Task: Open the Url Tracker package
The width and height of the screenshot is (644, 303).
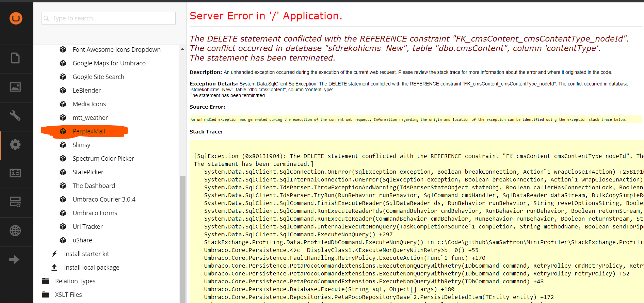Action: 87,227
